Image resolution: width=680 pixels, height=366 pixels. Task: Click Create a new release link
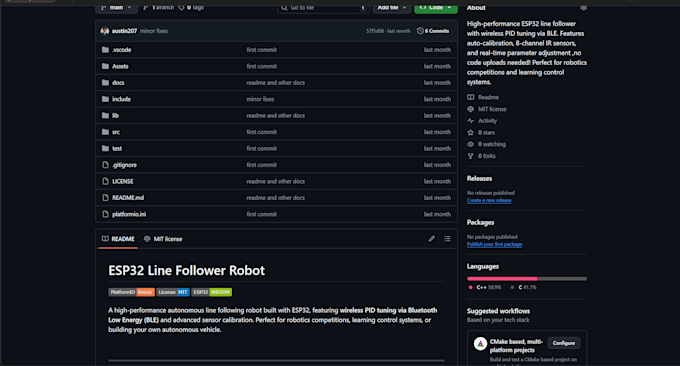[489, 200]
